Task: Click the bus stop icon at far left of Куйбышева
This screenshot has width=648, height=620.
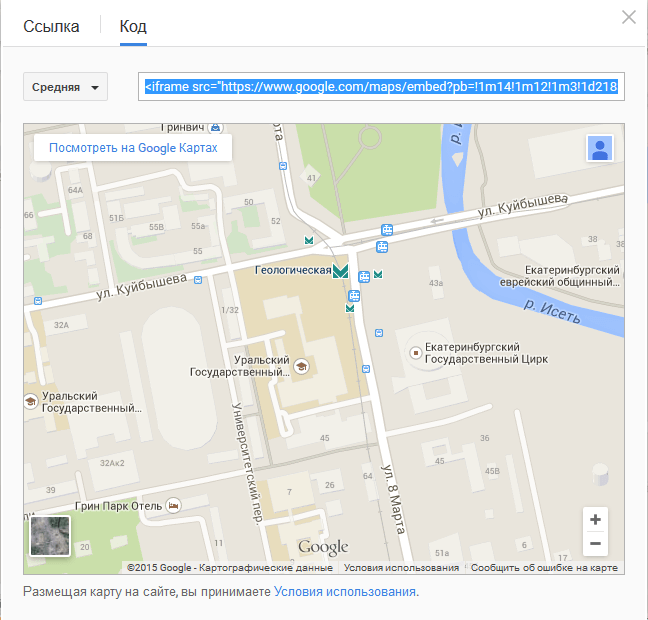Action: 38,301
